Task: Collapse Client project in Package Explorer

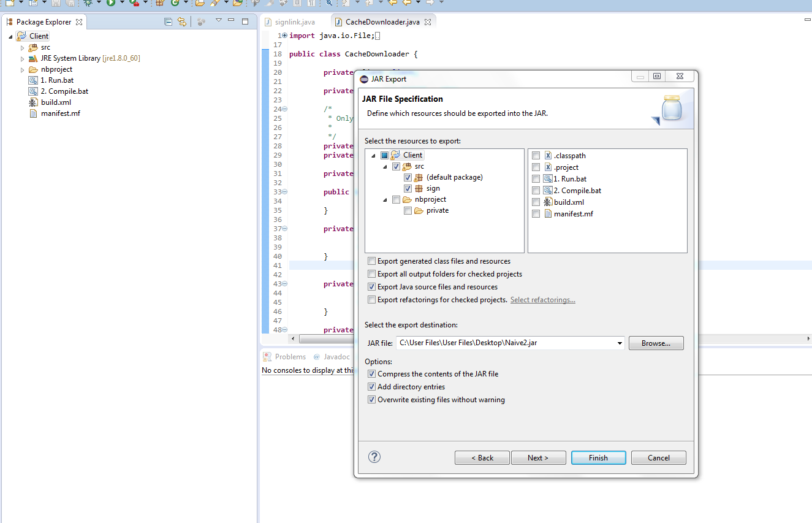Action: [x=11, y=36]
